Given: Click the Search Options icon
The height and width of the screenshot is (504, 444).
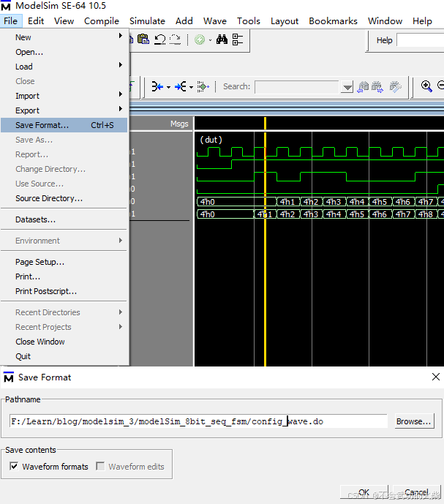Looking at the screenshot, I should pyautogui.click(x=396, y=87).
